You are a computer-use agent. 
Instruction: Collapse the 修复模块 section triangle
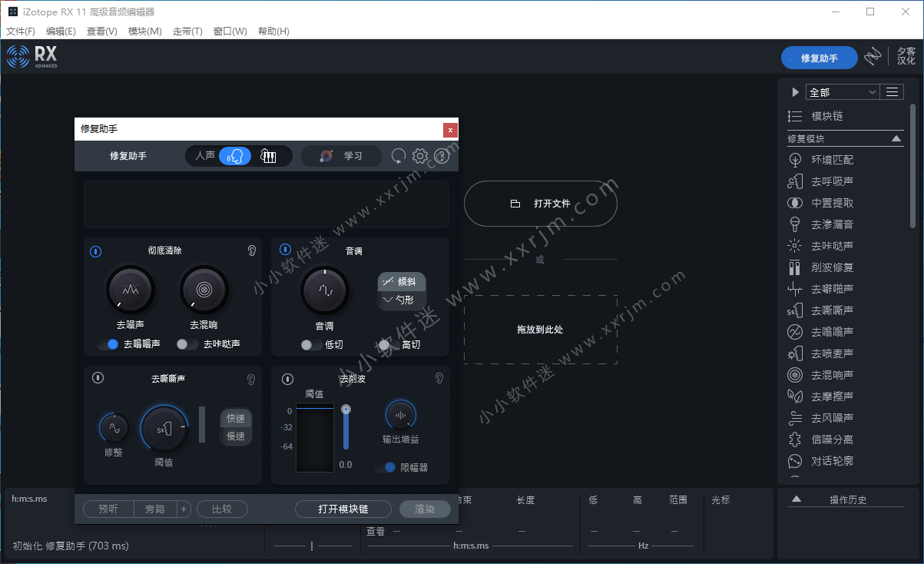[896, 139]
